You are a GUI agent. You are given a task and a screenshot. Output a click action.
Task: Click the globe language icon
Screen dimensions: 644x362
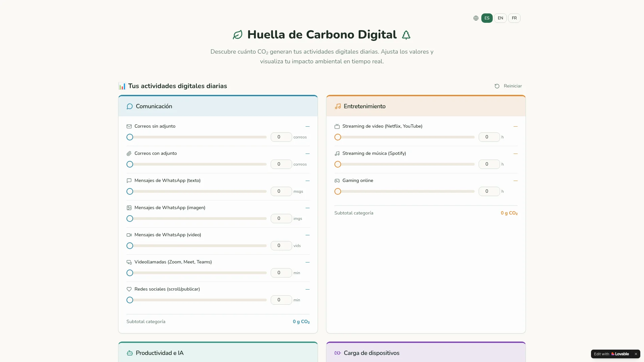coord(476,18)
